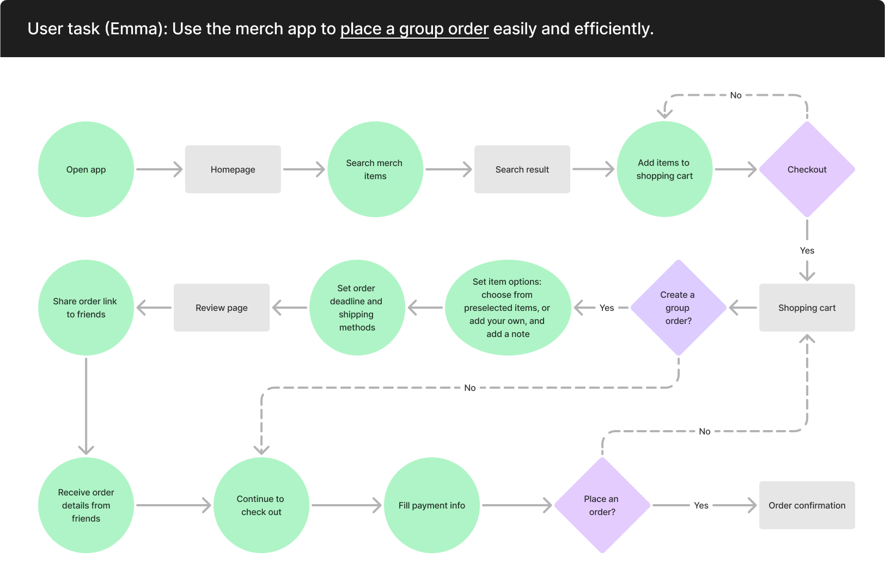
Task: Select the Search result box
Action: point(522,169)
